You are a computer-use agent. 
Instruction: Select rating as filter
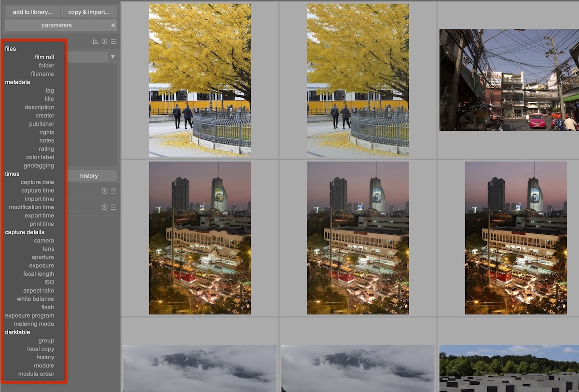pyautogui.click(x=46, y=149)
